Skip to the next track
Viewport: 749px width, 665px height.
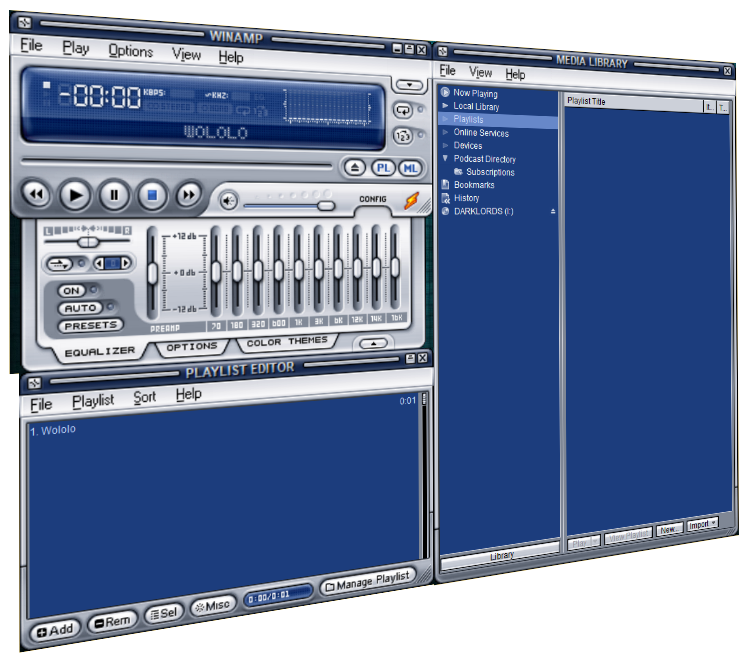click(x=189, y=194)
